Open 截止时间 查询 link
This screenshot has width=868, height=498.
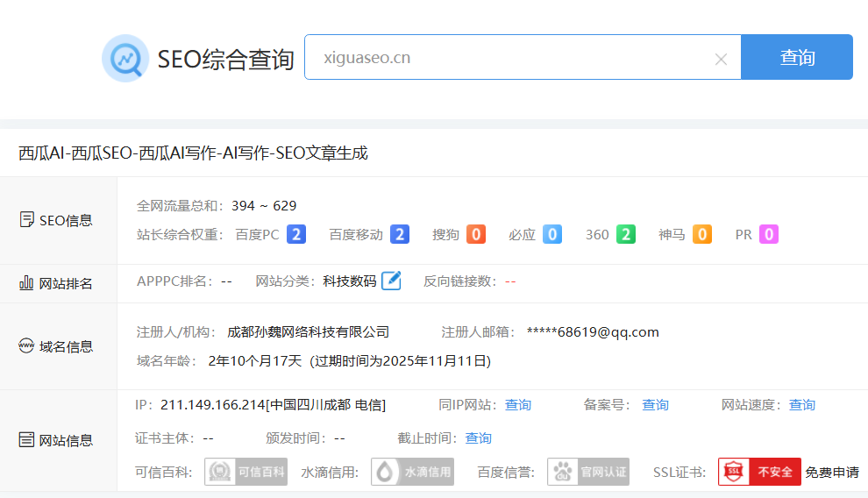point(478,438)
